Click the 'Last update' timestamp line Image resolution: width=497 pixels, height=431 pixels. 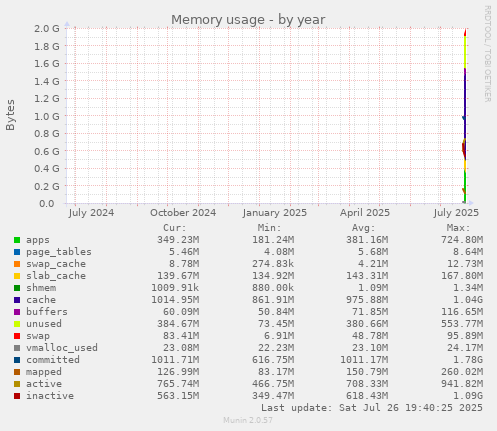[x=372, y=408]
